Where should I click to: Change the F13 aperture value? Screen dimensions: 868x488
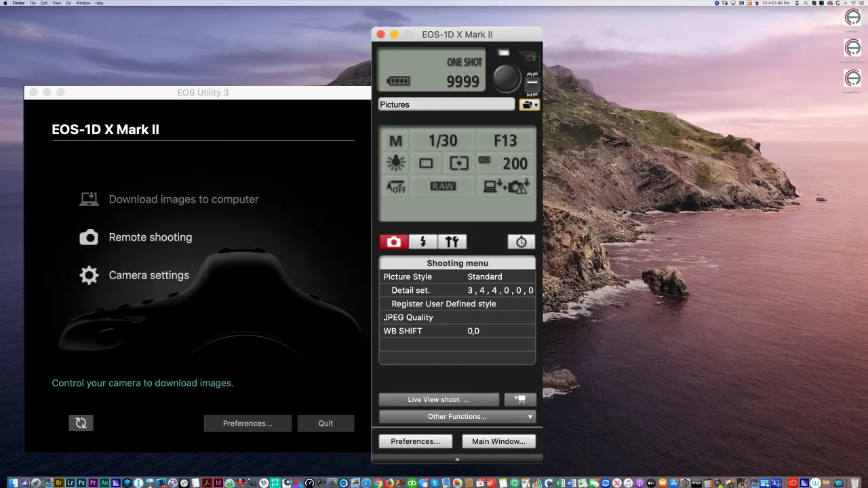[505, 141]
